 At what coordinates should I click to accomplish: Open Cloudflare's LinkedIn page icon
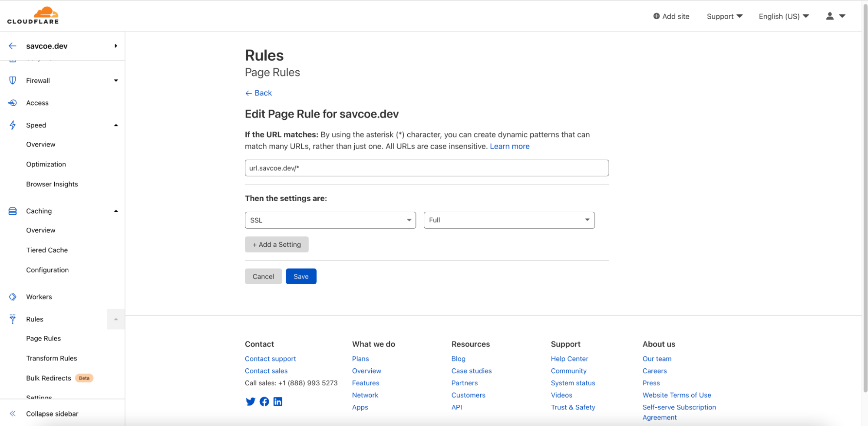(x=278, y=402)
